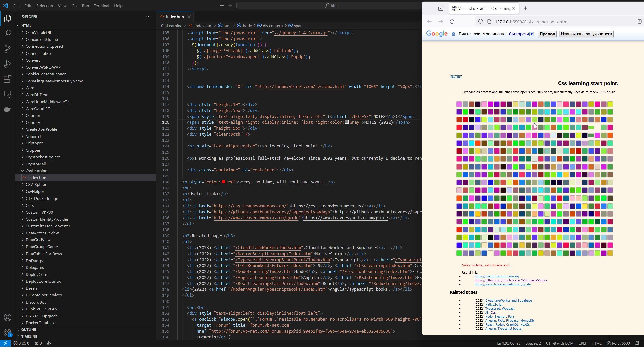Screen dimensions: 644x347
Task: Reload the browser page
Action: coord(452,22)
